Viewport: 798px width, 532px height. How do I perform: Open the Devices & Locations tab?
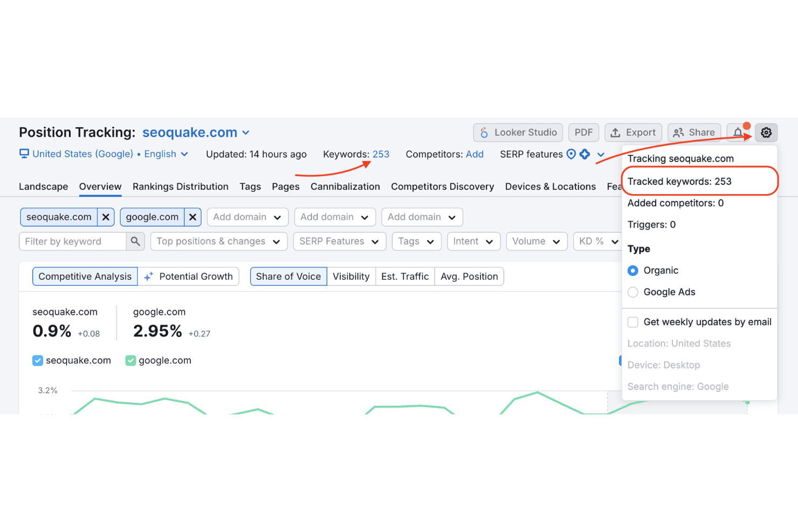coord(551,186)
